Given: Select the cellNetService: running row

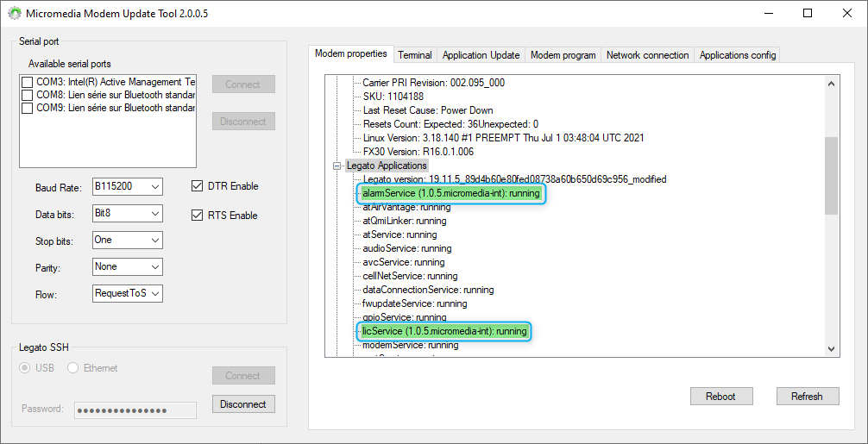Looking at the screenshot, I should (x=410, y=276).
